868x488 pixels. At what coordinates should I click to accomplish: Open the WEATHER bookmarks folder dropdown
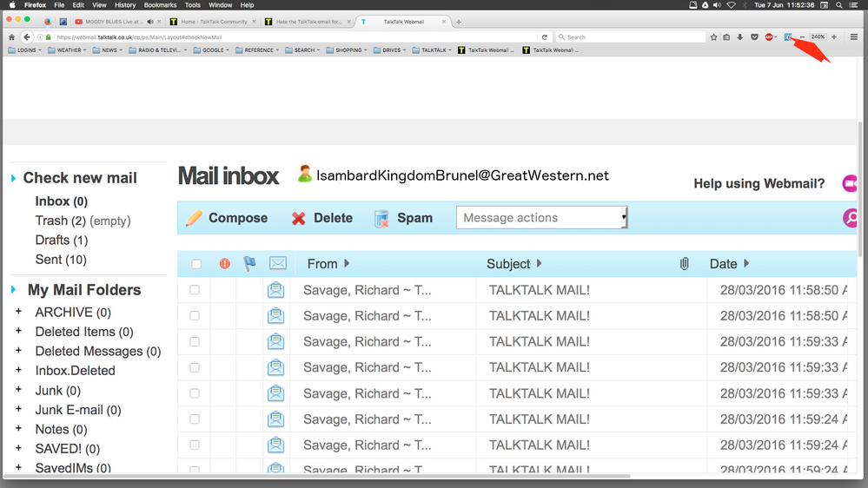(68, 49)
